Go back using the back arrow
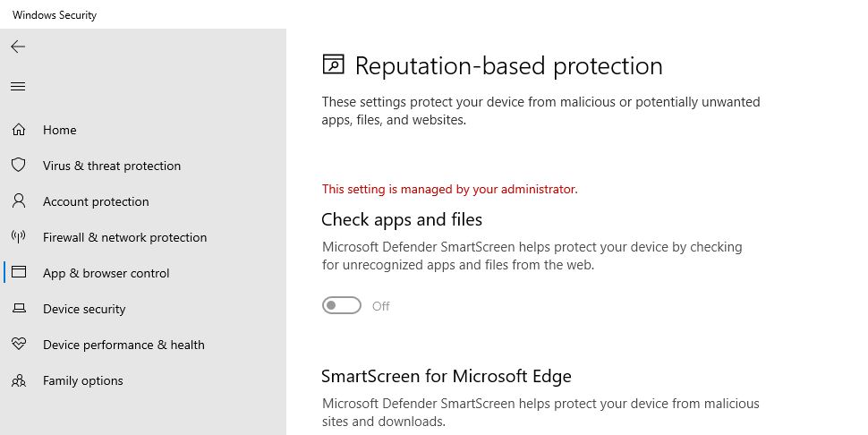Image resolution: width=868 pixels, height=435 pixels. pos(18,47)
